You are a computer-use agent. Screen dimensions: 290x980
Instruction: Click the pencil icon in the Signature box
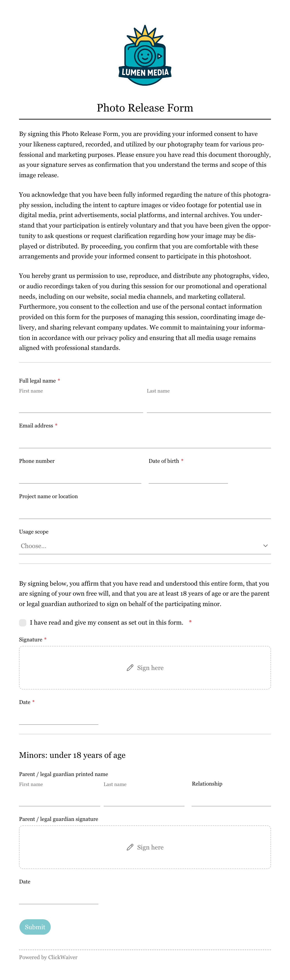pyautogui.click(x=130, y=668)
